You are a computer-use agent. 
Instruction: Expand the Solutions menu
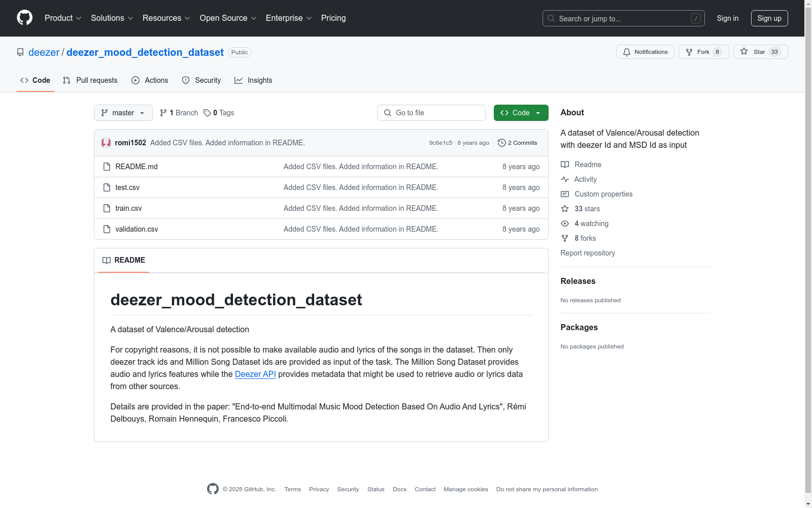[x=112, y=18]
